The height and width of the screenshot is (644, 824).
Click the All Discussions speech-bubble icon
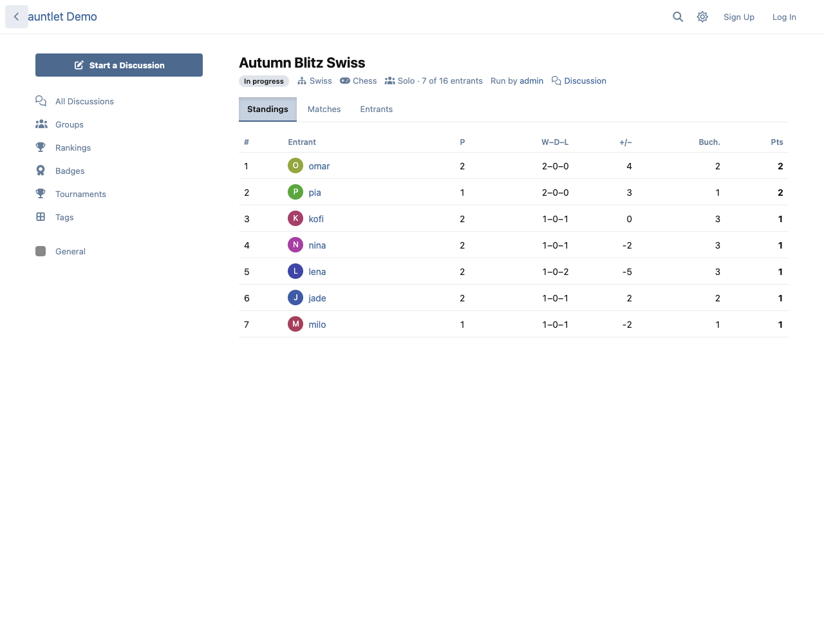(41, 101)
